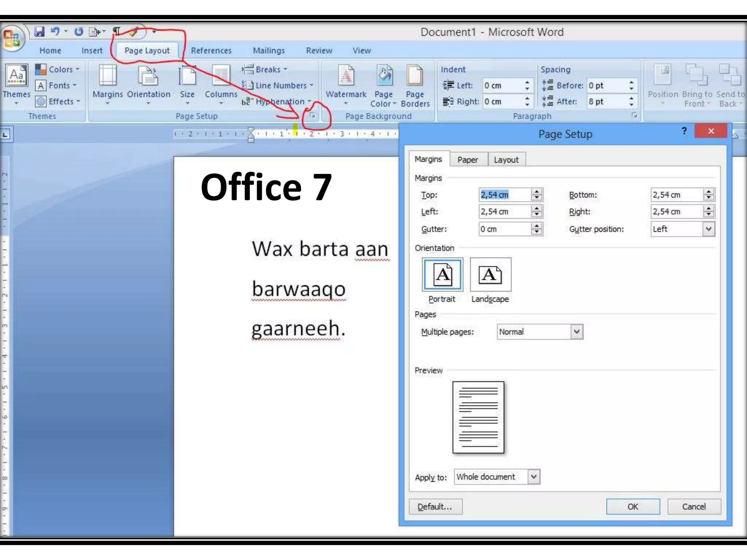Decrease Spacing After spinner in ribbon
Viewport: 747px width, 560px height.
(x=631, y=105)
